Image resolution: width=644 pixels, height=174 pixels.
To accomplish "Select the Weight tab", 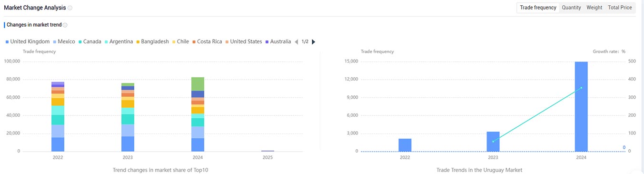I will click(594, 8).
